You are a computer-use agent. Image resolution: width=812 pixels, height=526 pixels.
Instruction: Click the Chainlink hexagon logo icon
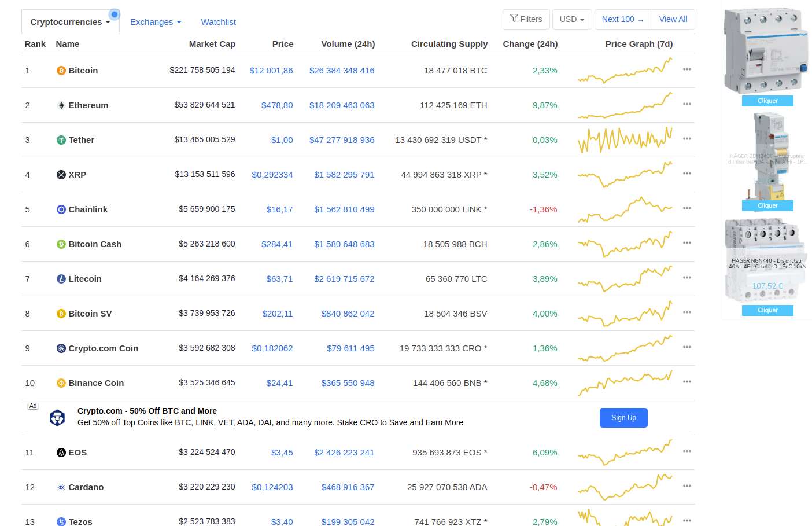point(61,209)
